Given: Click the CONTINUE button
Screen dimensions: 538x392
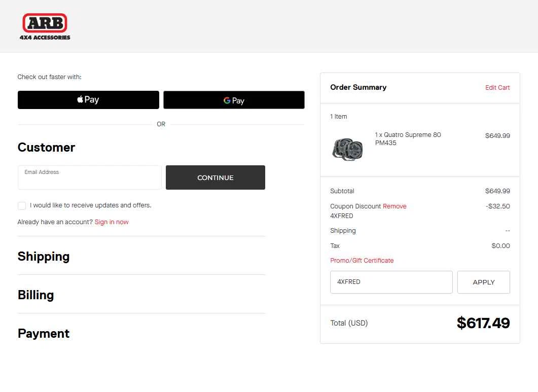Looking at the screenshot, I should click(x=215, y=177).
